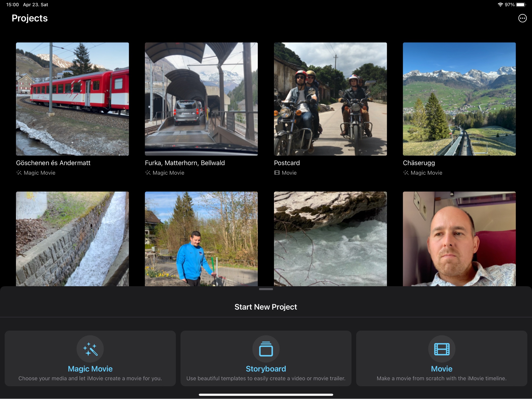Image resolution: width=532 pixels, height=399 pixels.
Task: Open the Göschenen és Andermatt train thumbnail
Action: pyautogui.click(x=72, y=99)
